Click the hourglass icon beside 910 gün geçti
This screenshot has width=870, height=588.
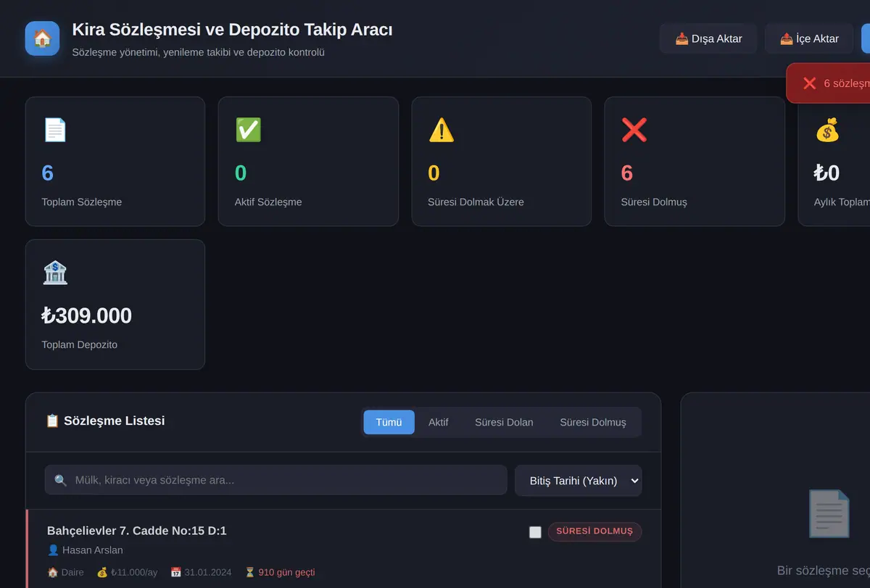coord(249,572)
